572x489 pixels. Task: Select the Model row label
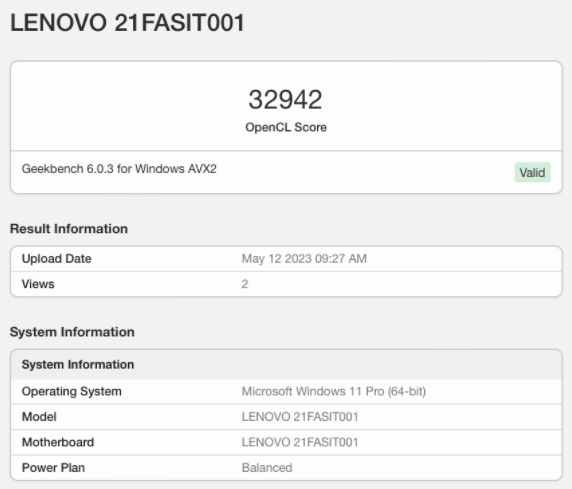point(39,417)
